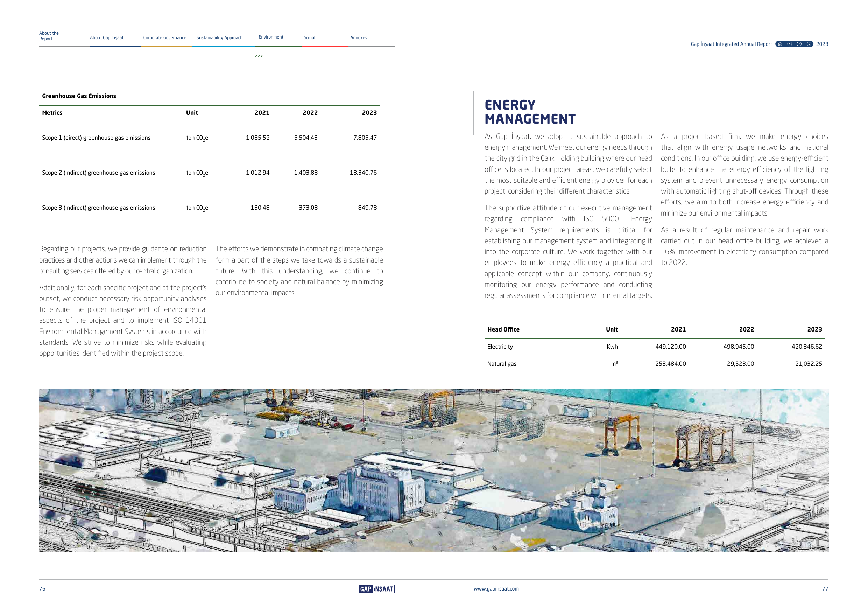Click the value 130.48
Image resolution: width=868 pixels, height=614 pixels.
pos(260,207)
